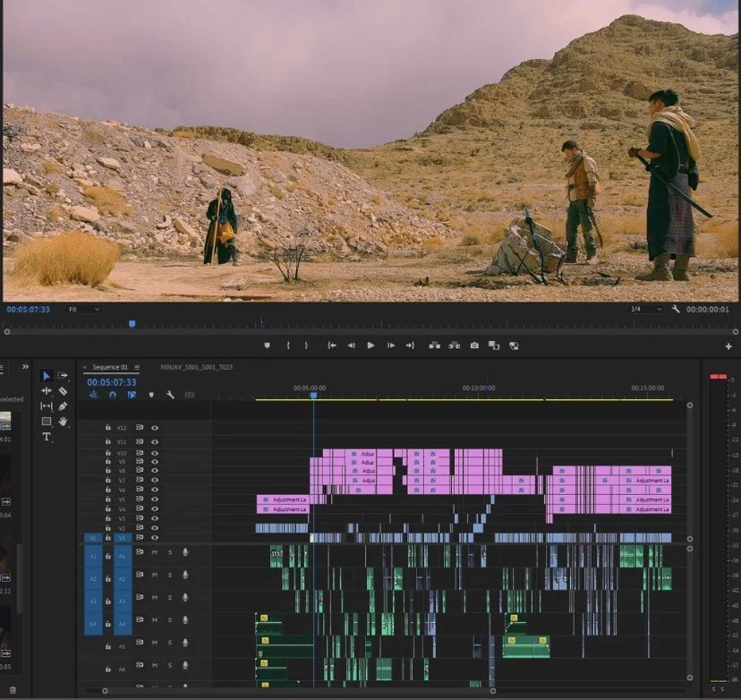Click the Lift button

coord(434,346)
